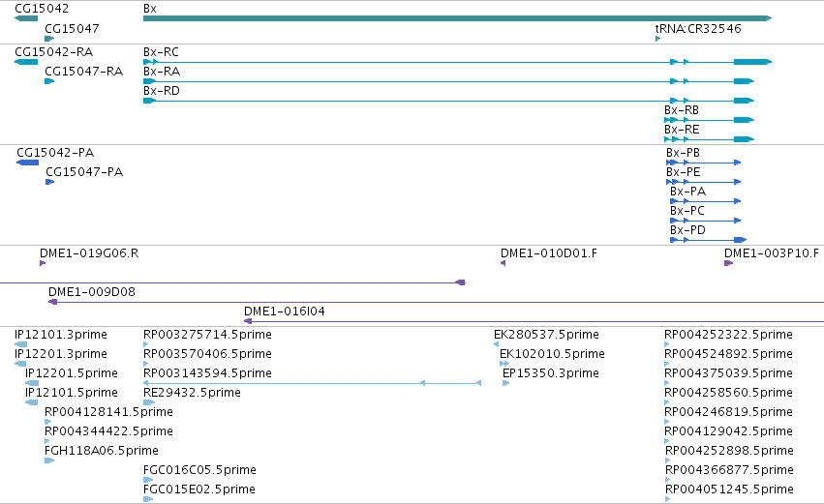Image resolution: width=824 pixels, height=504 pixels.
Task: Click the DME1-019G06.R clone label
Action: click(89, 253)
